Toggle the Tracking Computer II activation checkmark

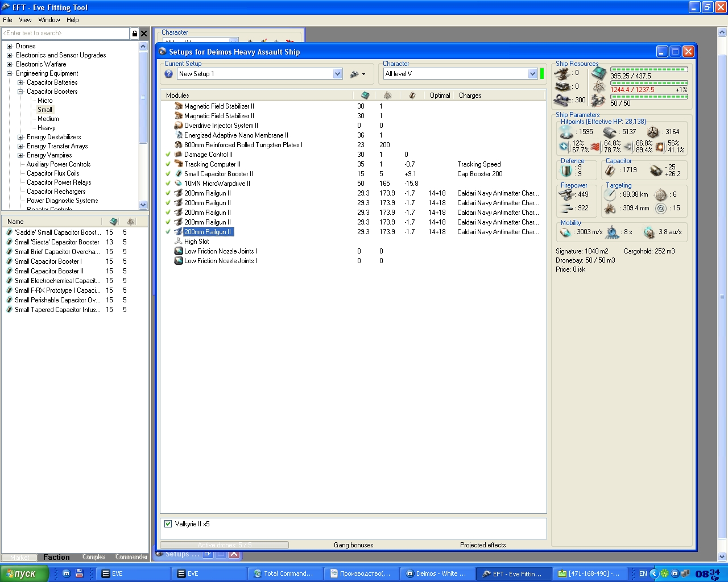tap(168, 164)
